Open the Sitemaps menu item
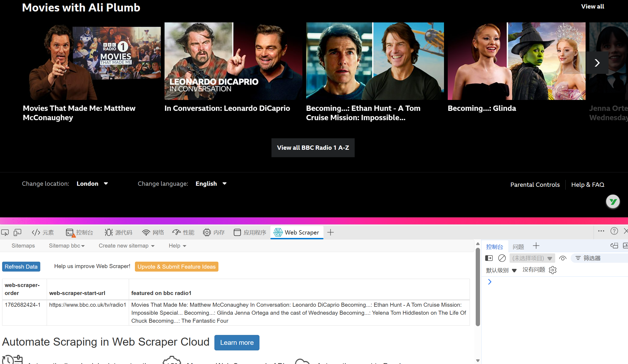 pos(23,246)
